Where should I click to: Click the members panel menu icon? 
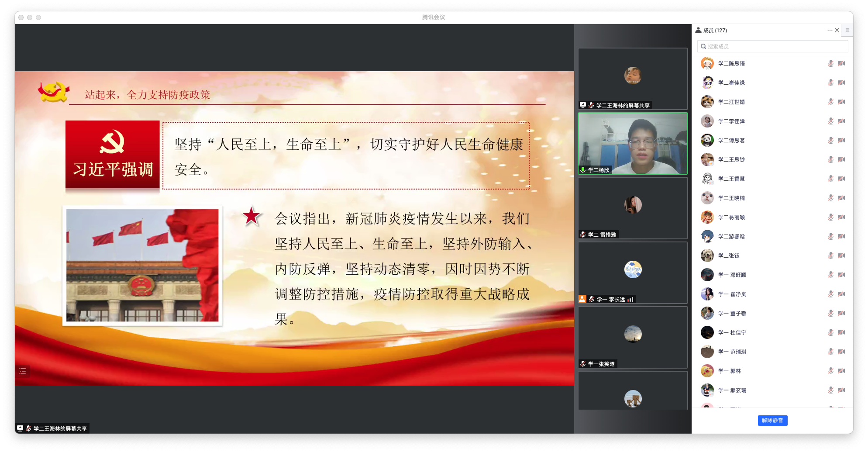point(847,30)
